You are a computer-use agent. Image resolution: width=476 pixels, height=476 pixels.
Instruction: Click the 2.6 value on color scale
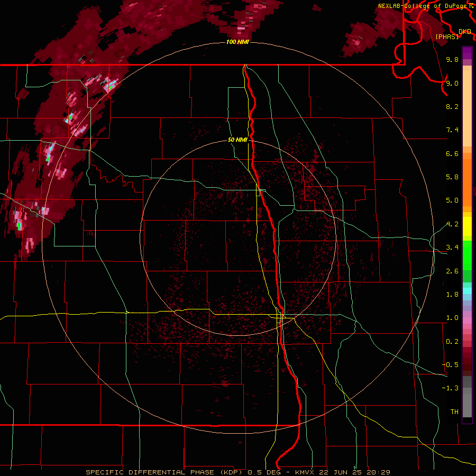pos(452,271)
